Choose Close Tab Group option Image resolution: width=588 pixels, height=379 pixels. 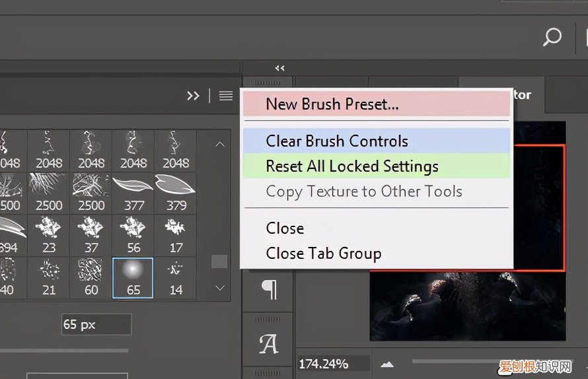(323, 254)
